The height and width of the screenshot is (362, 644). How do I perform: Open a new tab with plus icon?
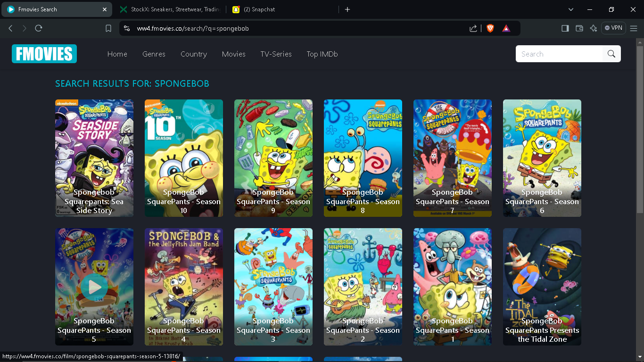pyautogui.click(x=347, y=9)
